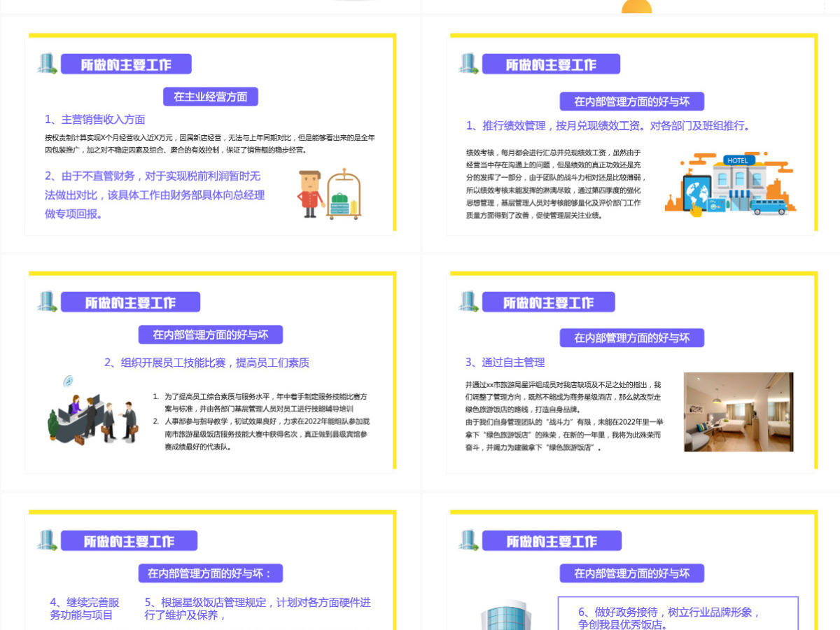Select the heading 2、组织开展员工技能比赛
Image resolution: width=840 pixels, height=630 pixels.
coord(207,363)
